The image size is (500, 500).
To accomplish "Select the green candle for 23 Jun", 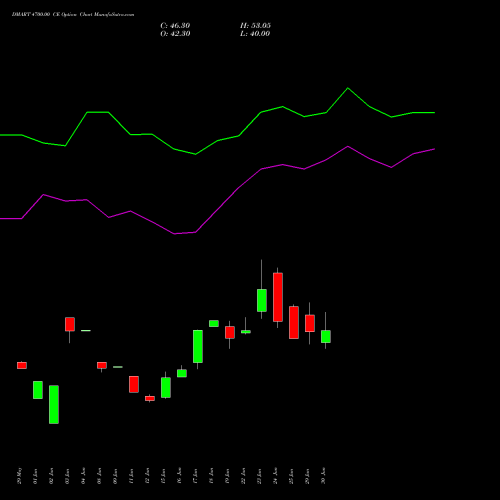I will pos(262,300).
